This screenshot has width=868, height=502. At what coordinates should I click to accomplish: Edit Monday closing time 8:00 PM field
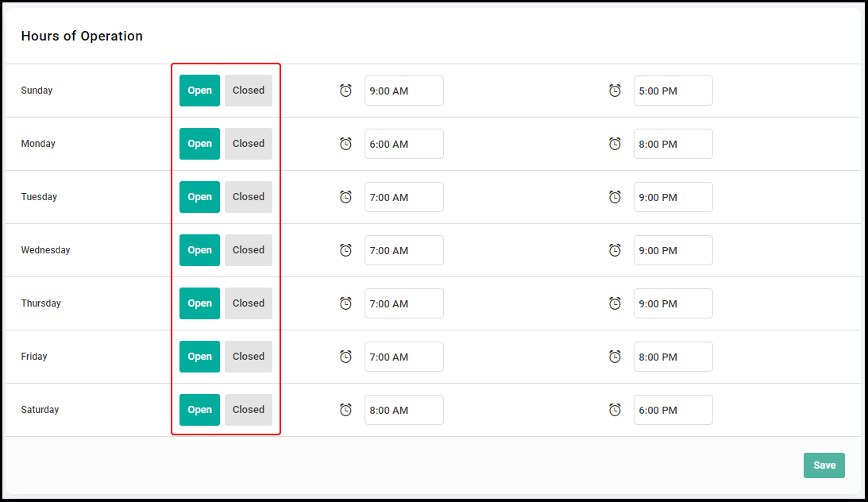[x=673, y=143]
